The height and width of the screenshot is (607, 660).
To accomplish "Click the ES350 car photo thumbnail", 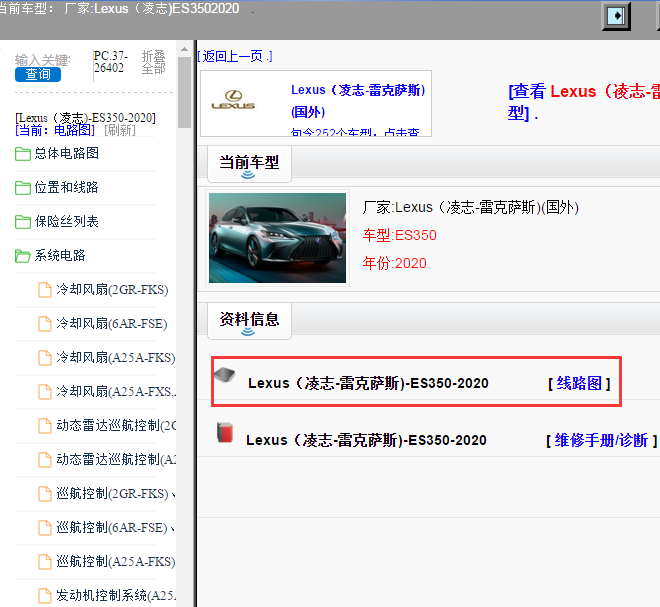I will coord(277,238).
